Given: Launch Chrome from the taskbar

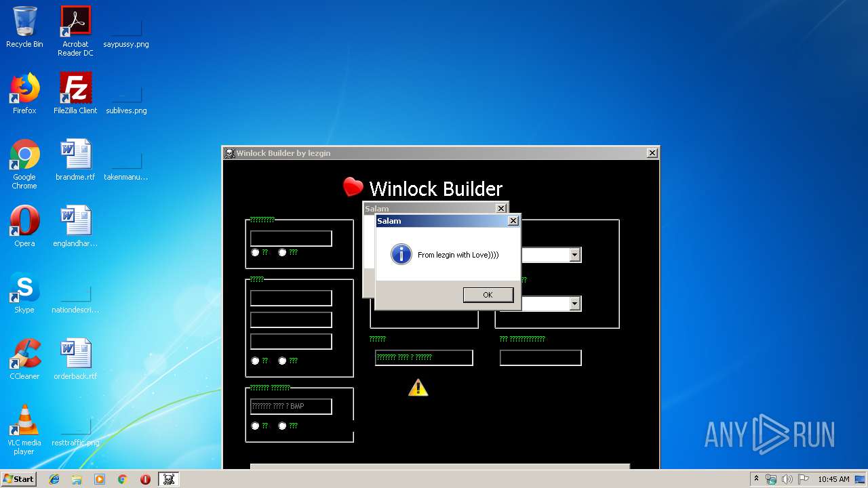Looking at the screenshot, I should point(122,479).
